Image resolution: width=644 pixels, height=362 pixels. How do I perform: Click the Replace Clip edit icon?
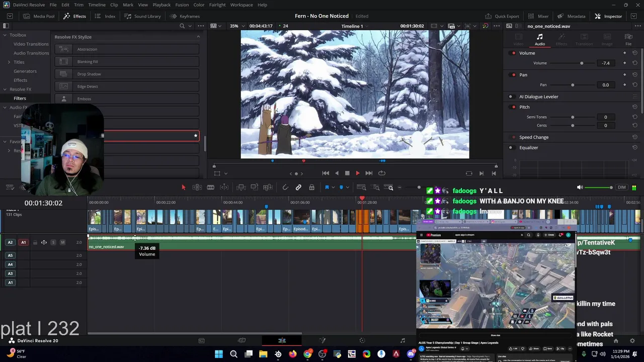tap(268, 188)
